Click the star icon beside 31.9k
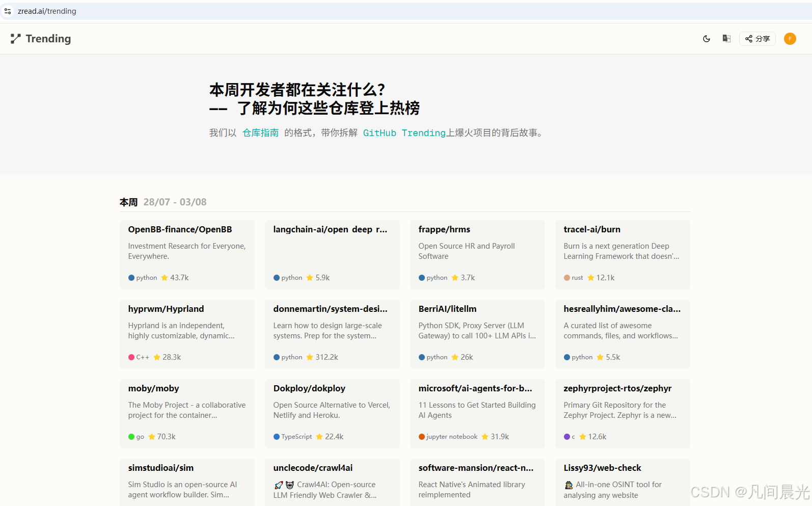This screenshot has width=812, height=506. point(485,437)
